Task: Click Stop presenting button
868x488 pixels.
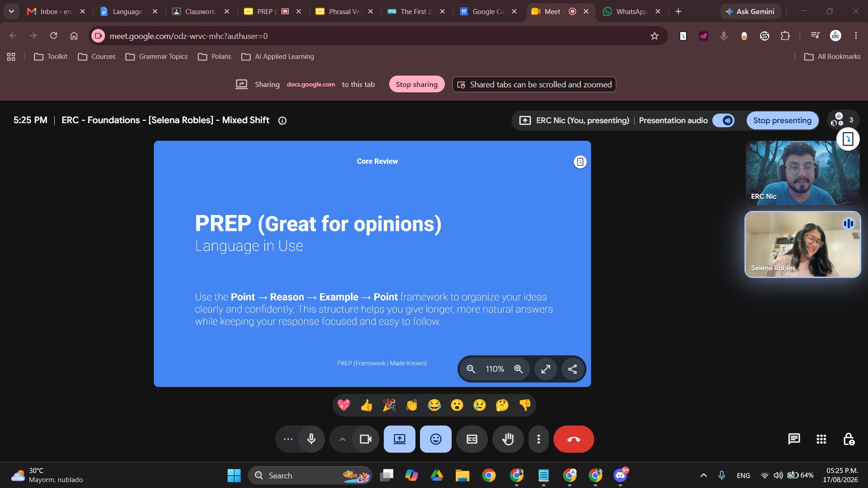Action: [782, 120]
